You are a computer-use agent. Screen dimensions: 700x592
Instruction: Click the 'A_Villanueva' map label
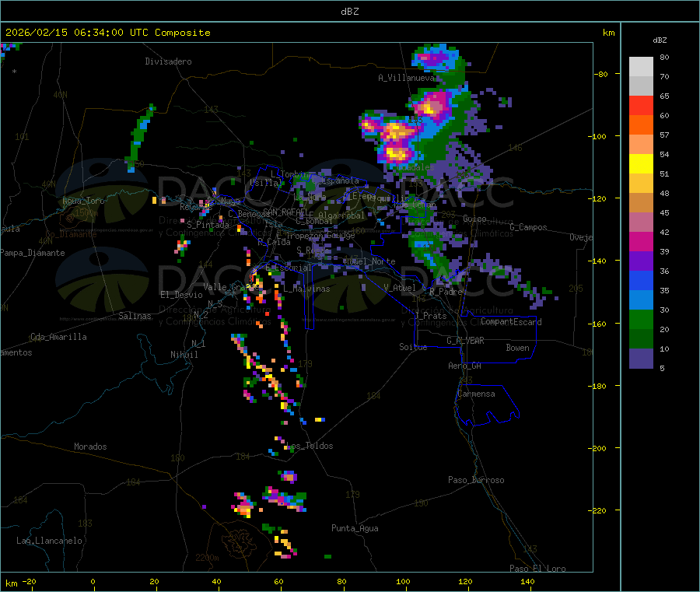pyautogui.click(x=406, y=78)
